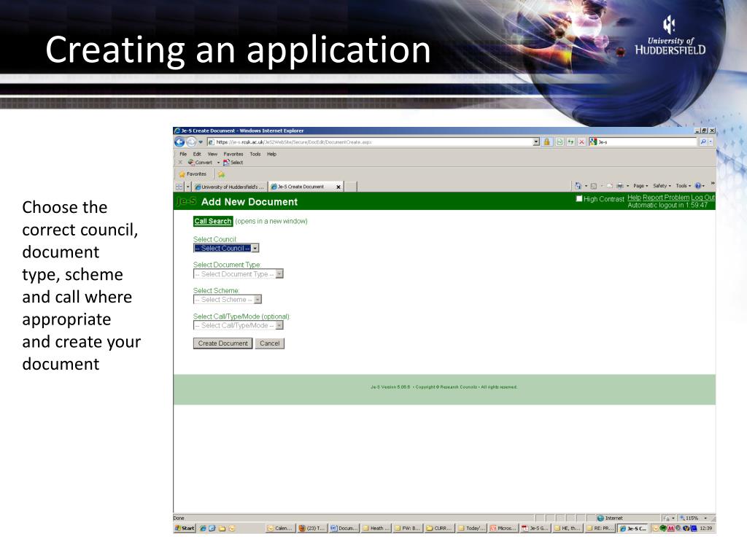747x560 pixels.
Task: Click the Windows Start button
Action: (x=185, y=528)
